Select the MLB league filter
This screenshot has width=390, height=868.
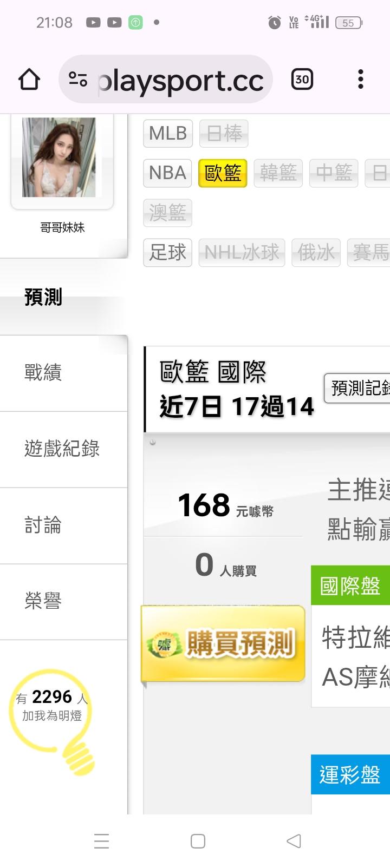click(x=168, y=133)
